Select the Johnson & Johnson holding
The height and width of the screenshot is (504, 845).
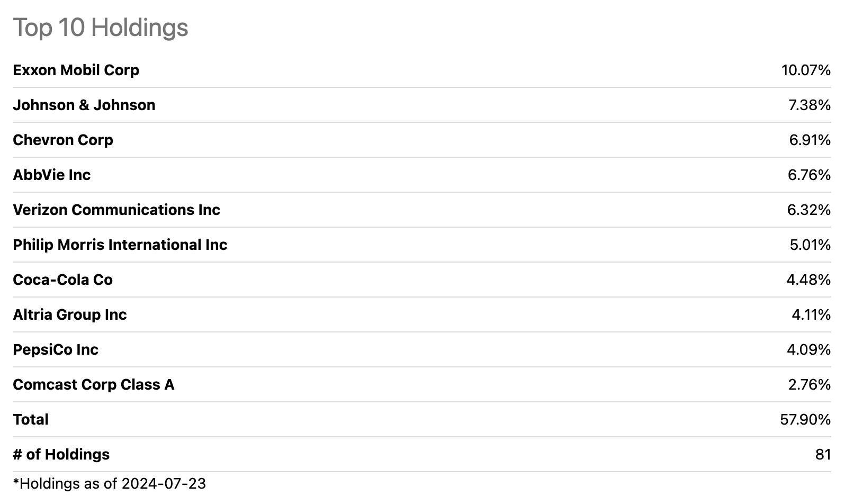point(84,105)
